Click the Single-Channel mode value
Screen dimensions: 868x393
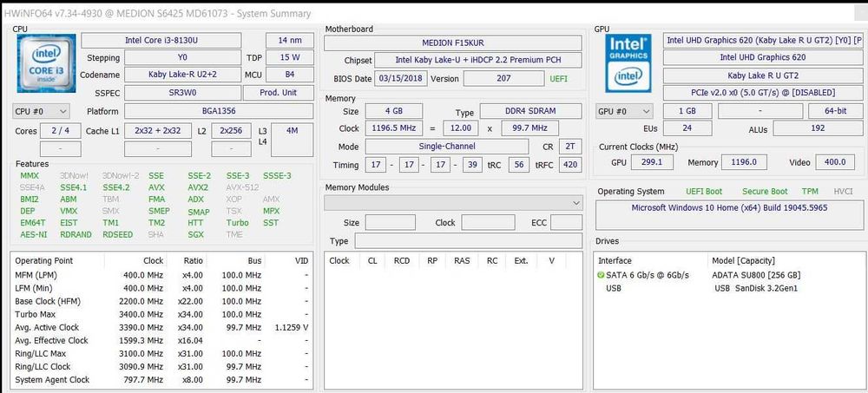click(447, 147)
